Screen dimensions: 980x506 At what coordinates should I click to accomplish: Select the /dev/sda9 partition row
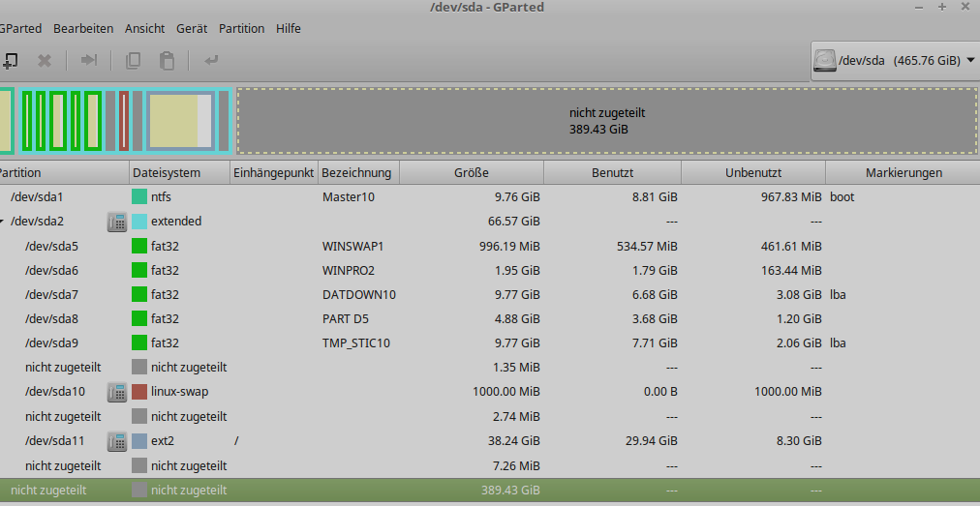[490, 342]
